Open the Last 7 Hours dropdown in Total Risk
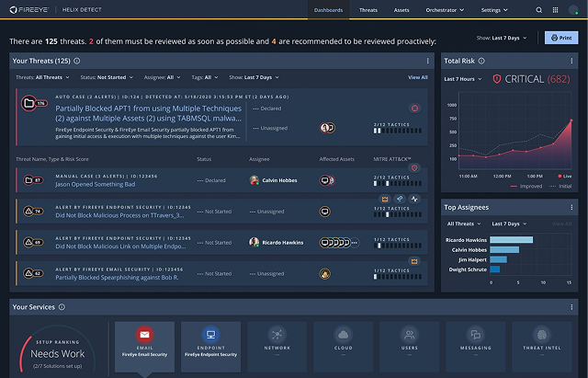The width and height of the screenshot is (588, 378). [x=463, y=79]
